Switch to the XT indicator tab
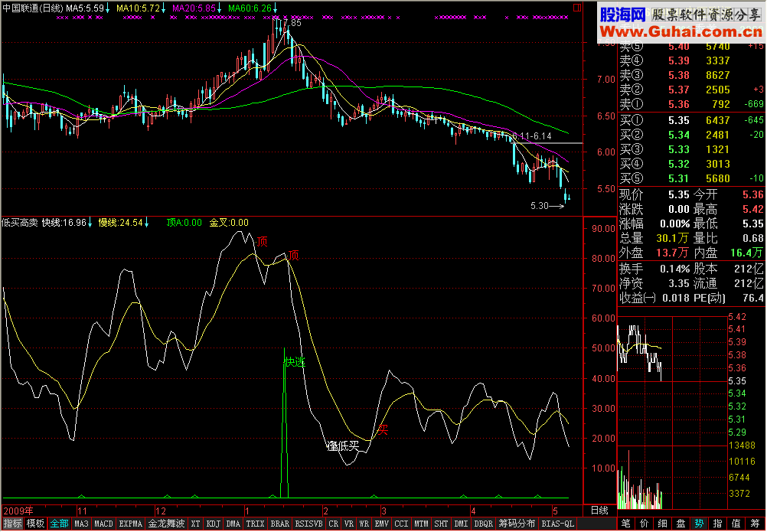The image size is (767, 532). coord(196,524)
